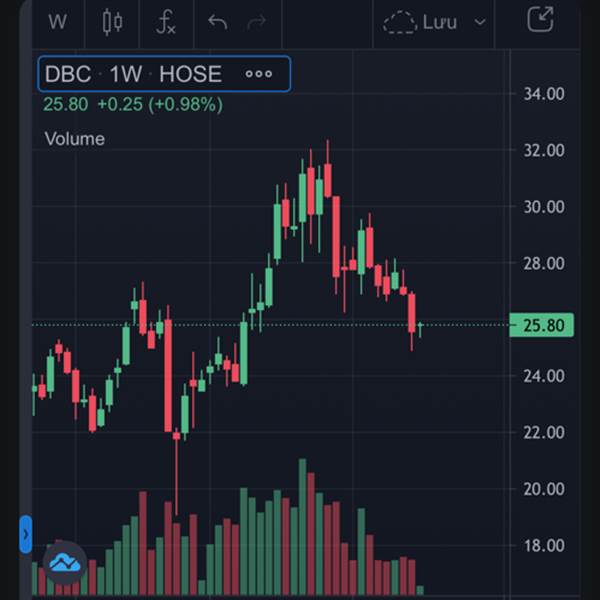The height and width of the screenshot is (600, 600).
Task: Click the 20.00 price axis label
Action: click(x=544, y=489)
